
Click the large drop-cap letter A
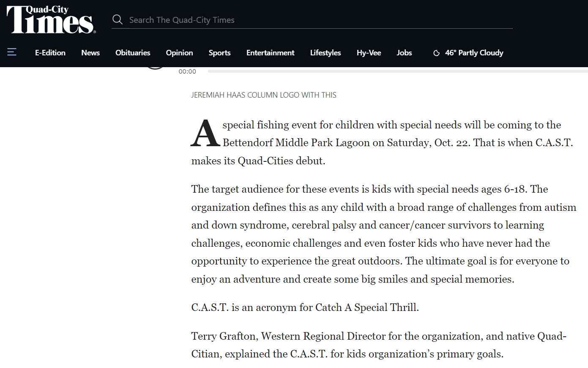coord(205,133)
